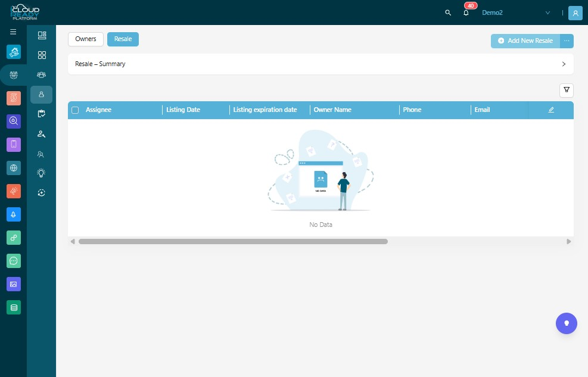The height and width of the screenshot is (377, 588).
Task: Click the Cloud Ready Platform logo
Action: click(x=25, y=13)
